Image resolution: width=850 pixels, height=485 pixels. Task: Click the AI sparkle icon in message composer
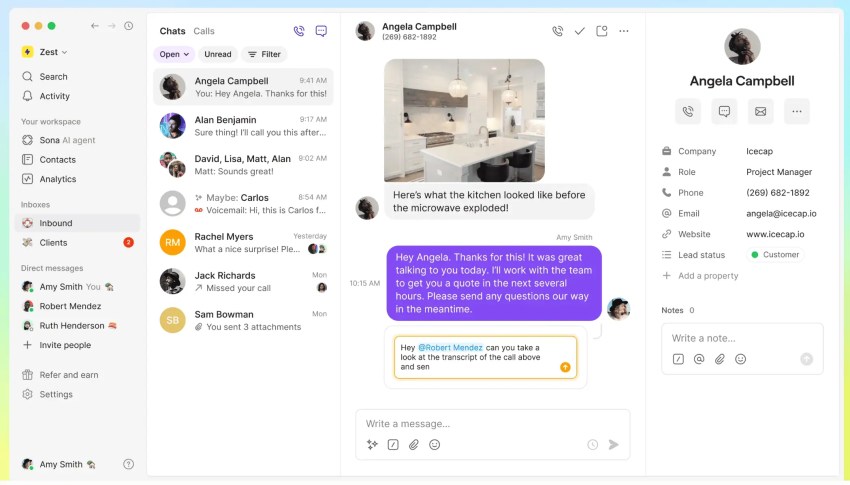(372, 445)
